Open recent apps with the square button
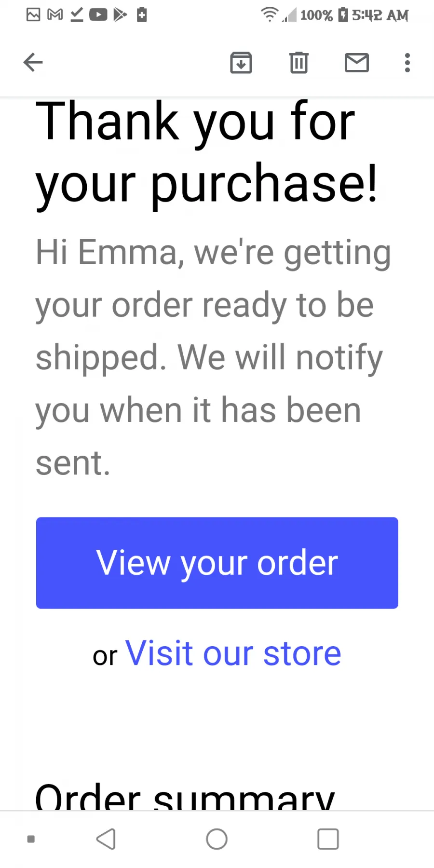Screen dimensions: 434x868 click(x=328, y=839)
